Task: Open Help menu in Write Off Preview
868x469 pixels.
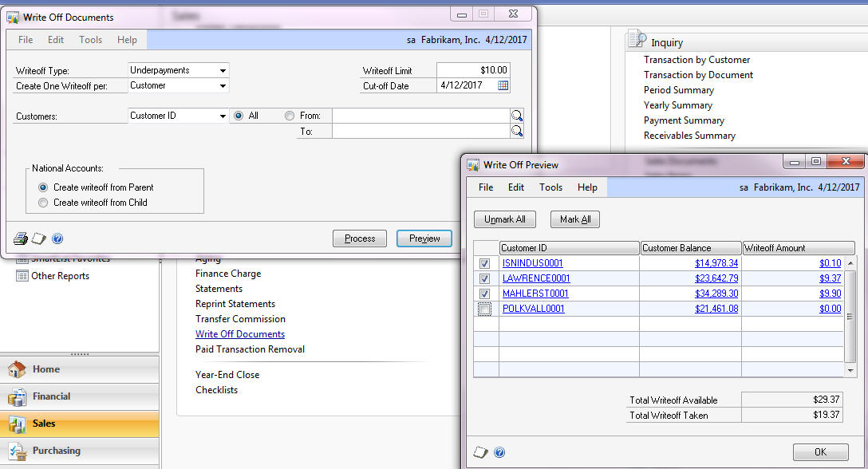Action: click(587, 187)
